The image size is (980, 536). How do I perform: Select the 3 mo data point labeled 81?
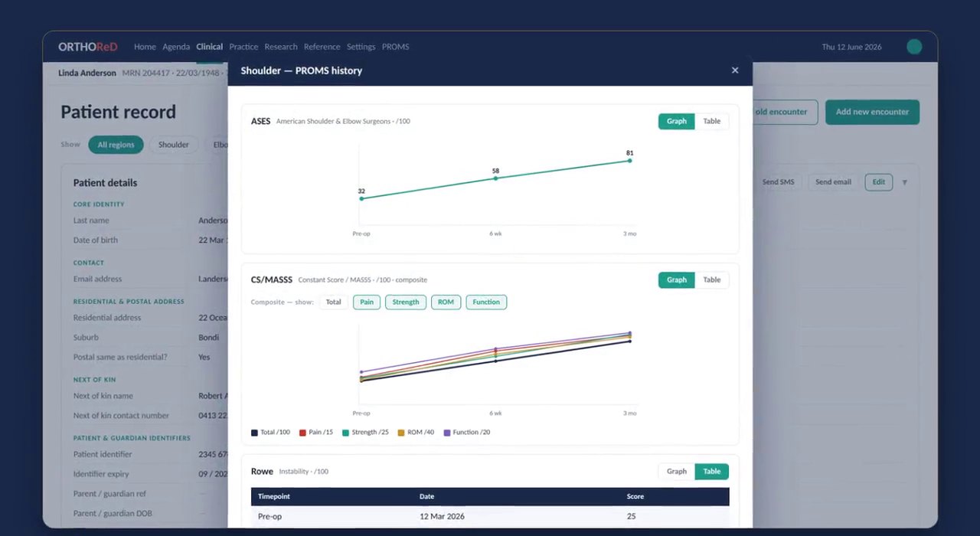point(629,160)
